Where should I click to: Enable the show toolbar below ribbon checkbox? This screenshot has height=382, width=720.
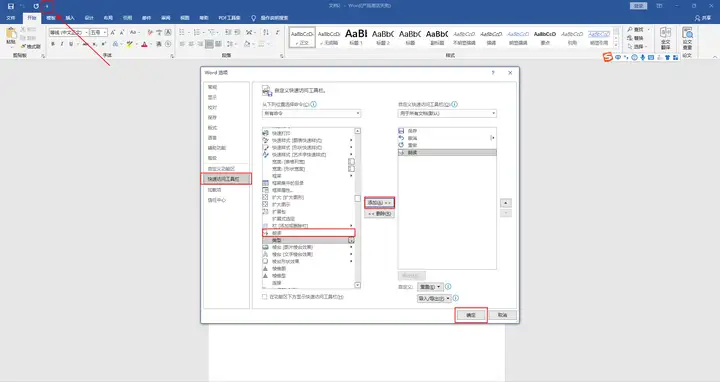[264, 297]
